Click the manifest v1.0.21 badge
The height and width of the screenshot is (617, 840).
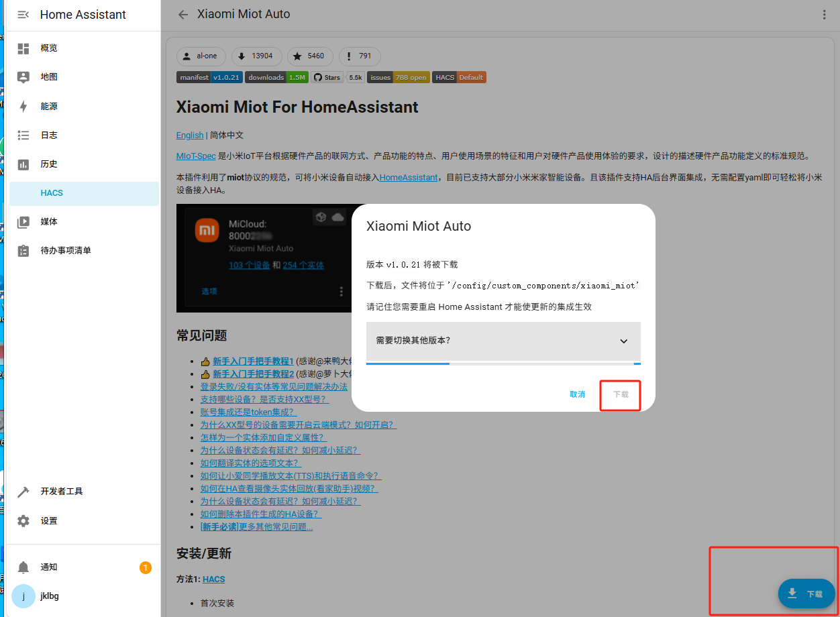pyautogui.click(x=209, y=77)
